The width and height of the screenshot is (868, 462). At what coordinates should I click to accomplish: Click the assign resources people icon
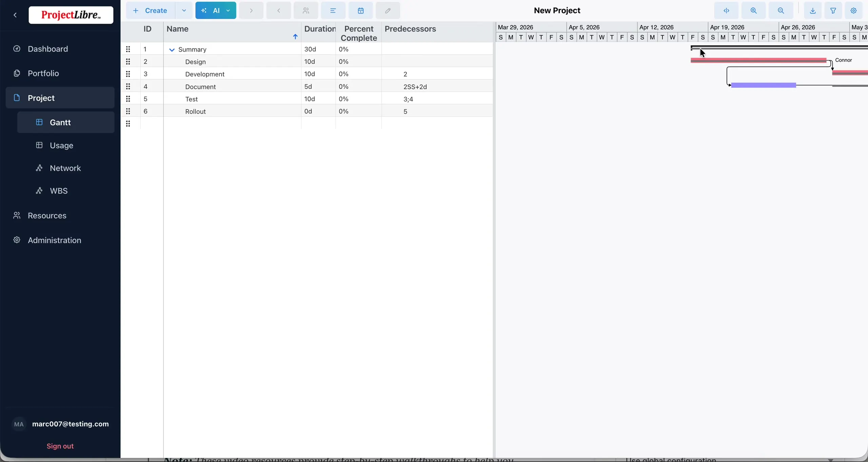point(306,11)
